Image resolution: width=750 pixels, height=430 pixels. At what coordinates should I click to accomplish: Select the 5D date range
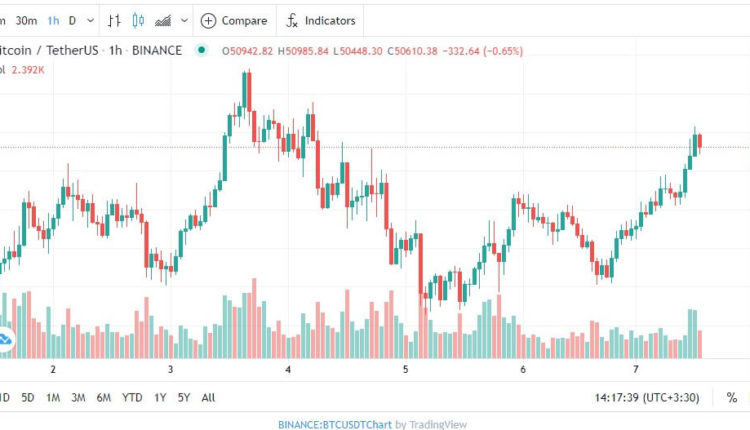click(x=28, y=397)
